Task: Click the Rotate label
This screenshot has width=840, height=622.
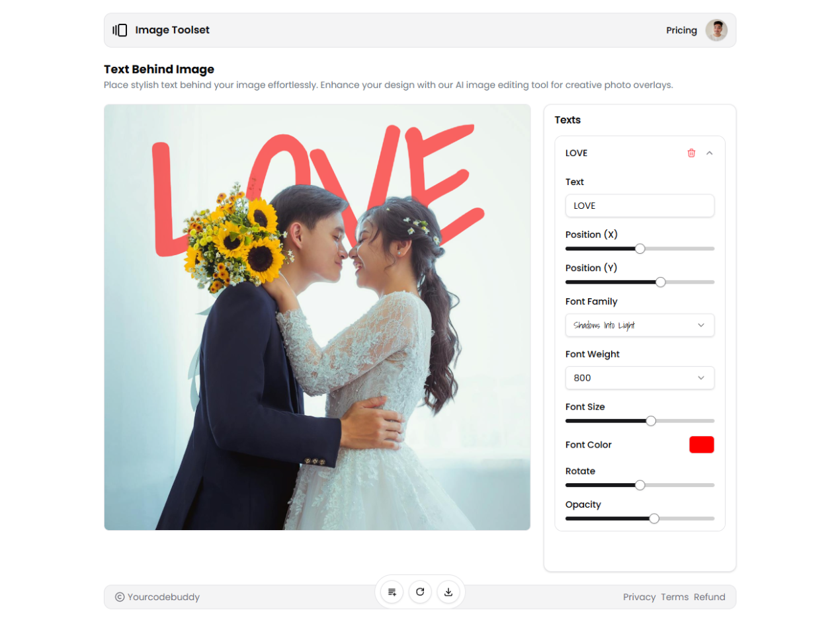Action: [x=580, y=471]
